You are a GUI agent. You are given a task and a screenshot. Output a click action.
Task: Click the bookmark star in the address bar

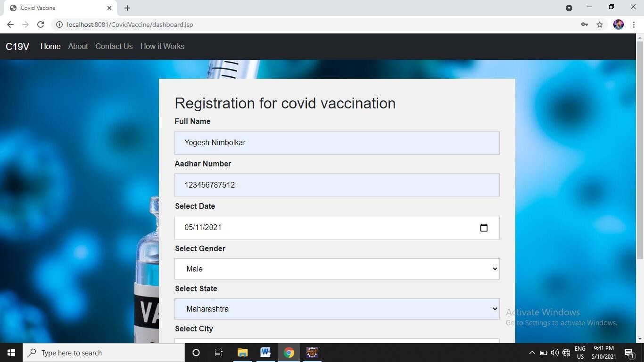[599, 25]
